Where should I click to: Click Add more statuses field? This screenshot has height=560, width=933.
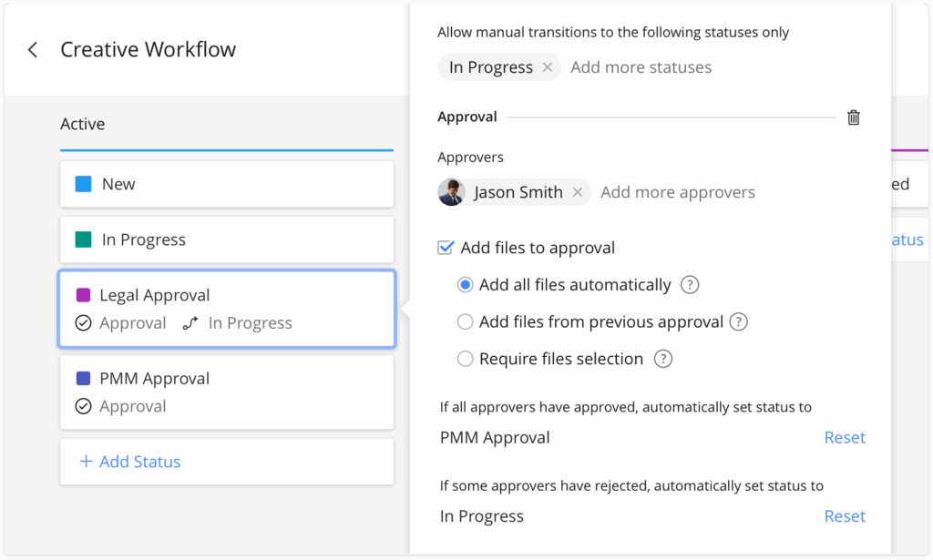coord(641,67)
